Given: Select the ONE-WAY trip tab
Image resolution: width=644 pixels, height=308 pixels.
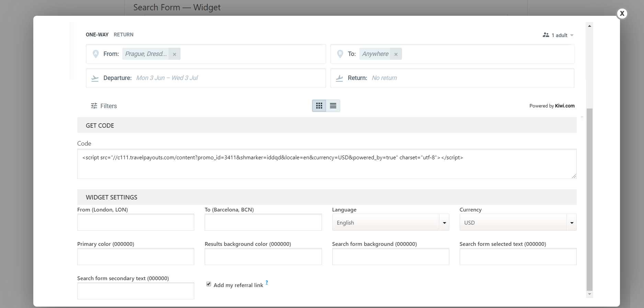Looking at the screenshot, I should [x=97, y=35].
